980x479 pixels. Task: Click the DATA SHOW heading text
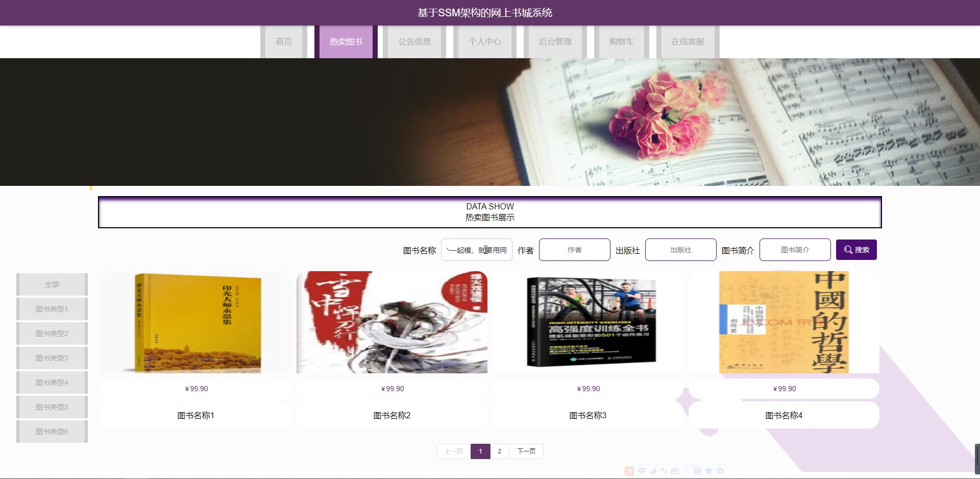coord(490,206)
